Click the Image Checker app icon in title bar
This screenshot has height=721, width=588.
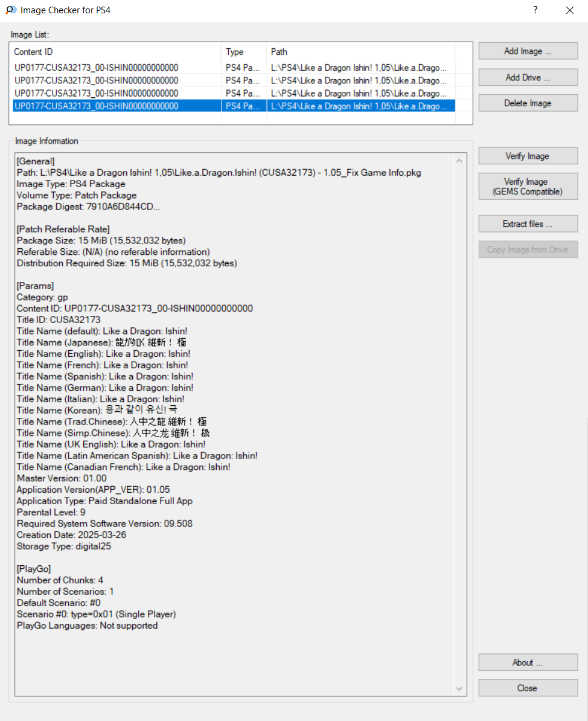11,10
